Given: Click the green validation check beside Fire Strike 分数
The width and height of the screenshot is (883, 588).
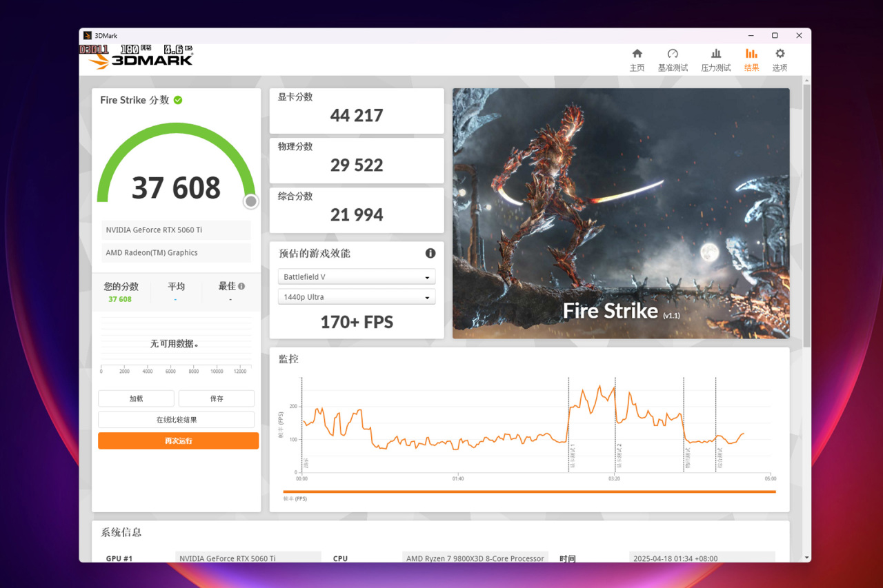Looking at the screenshot, I should coord(178,100).
